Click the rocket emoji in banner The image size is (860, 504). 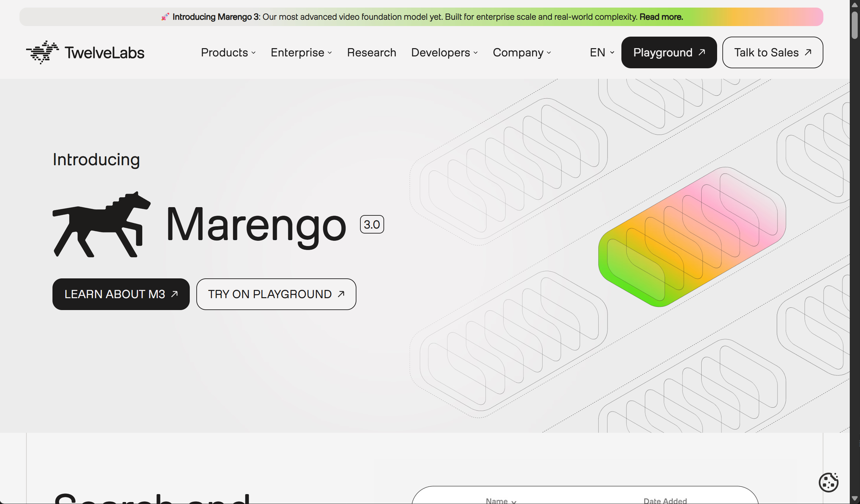(165, 17)
